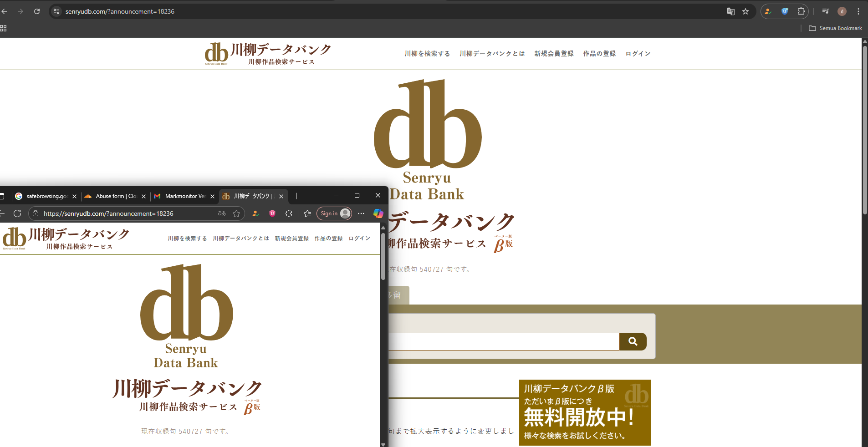Open Edge extensions puzzle icon
The image size is (868, 447).
tap(289, 213)
